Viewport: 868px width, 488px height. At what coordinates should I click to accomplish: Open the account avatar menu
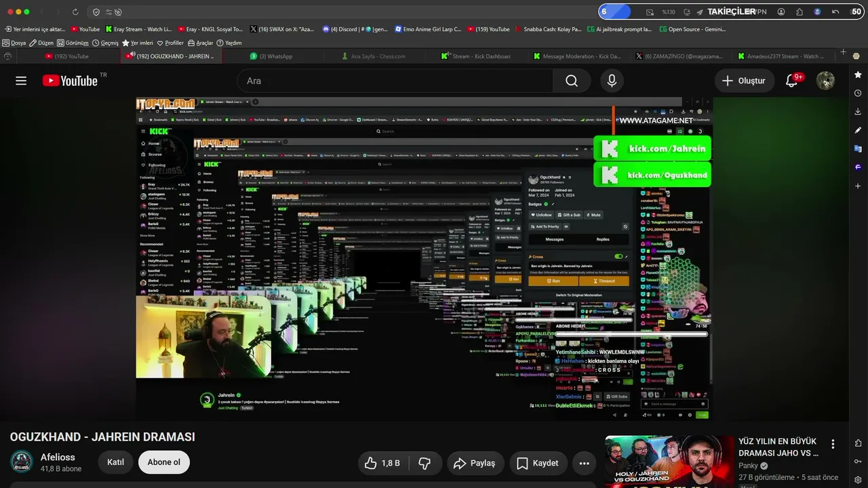pos(825,81)
